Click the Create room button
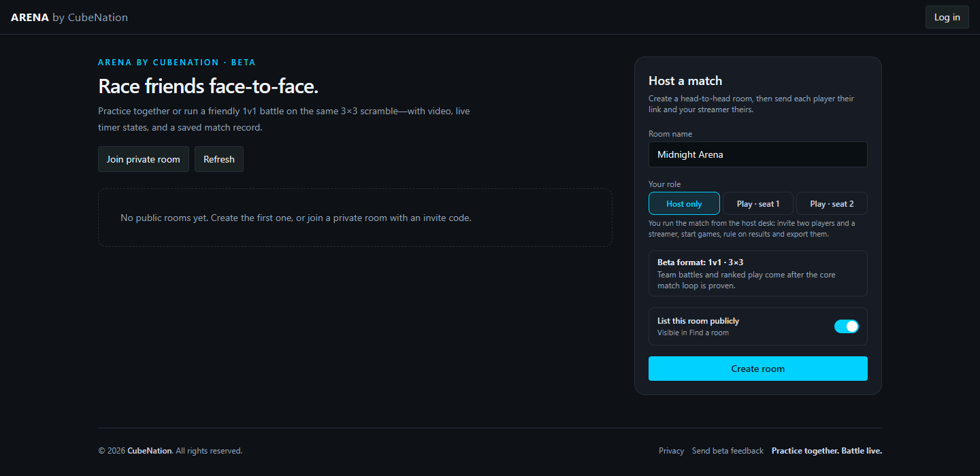 [757, 369]
